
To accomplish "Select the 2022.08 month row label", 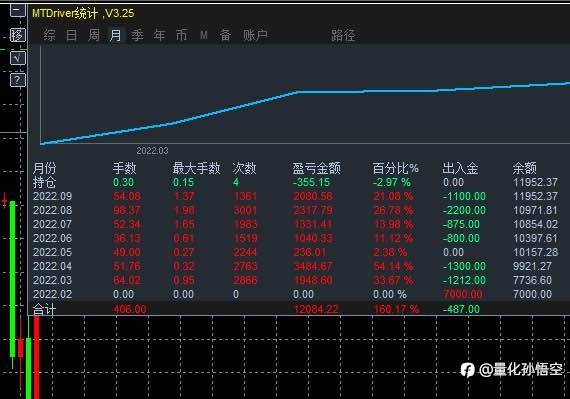I will (x=52, y=210).
